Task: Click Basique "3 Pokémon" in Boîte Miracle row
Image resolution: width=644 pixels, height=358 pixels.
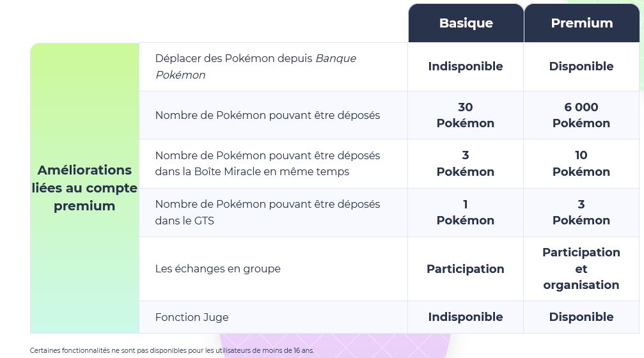Action: click(x=466, y=164)
